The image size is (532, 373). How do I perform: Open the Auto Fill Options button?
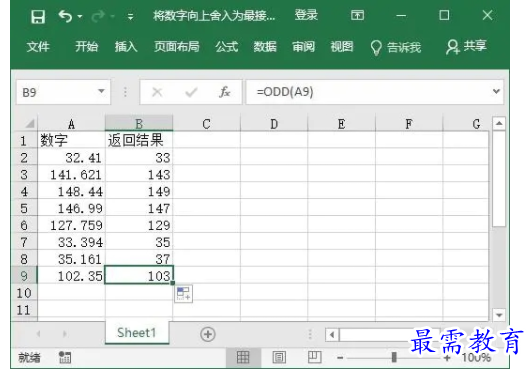[184, 293]
